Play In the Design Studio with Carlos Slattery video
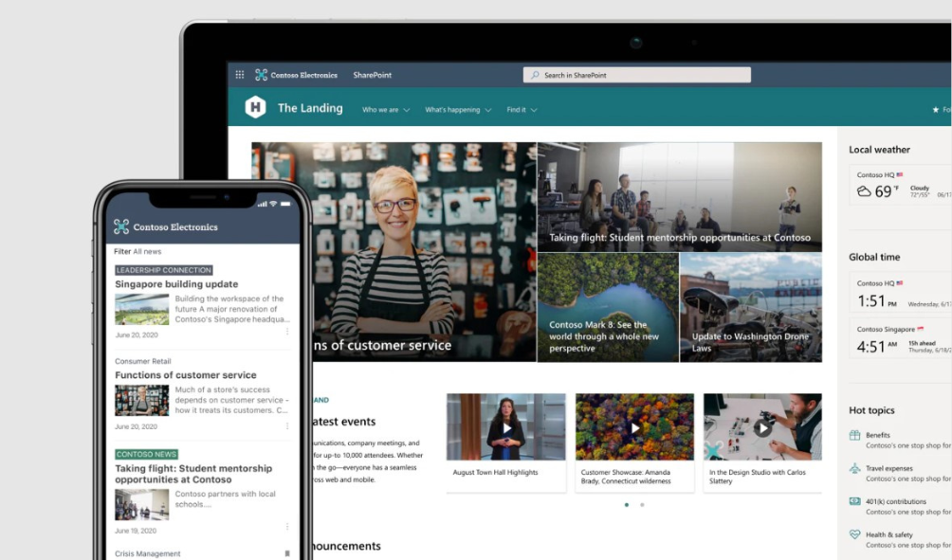Image resolution: width=952 pixels, height=560 pixels. [762, 428]
